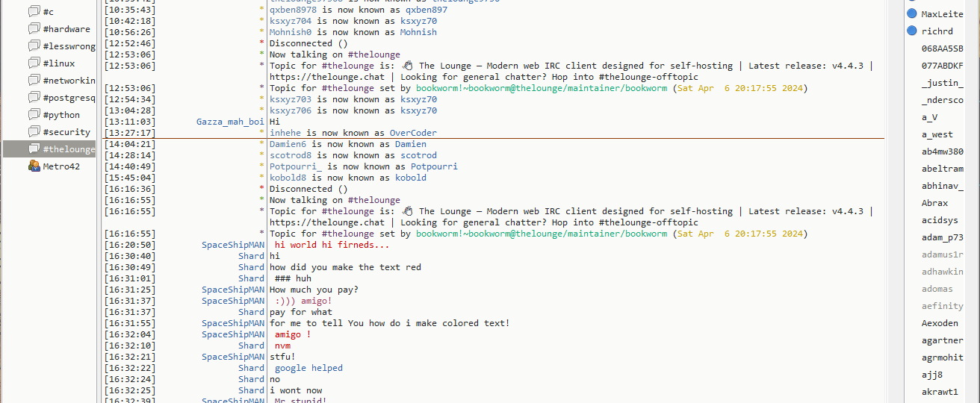Viewport: 980px width, 403px height.
Task: Select user richrd in the user list
Action: [x=937, y=31]
